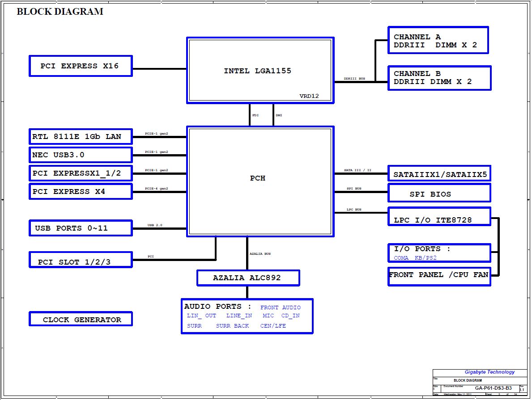Select the USB PORTS 0~11 box
This screenshot has width=532, height=400.
[x=81, y=228]
